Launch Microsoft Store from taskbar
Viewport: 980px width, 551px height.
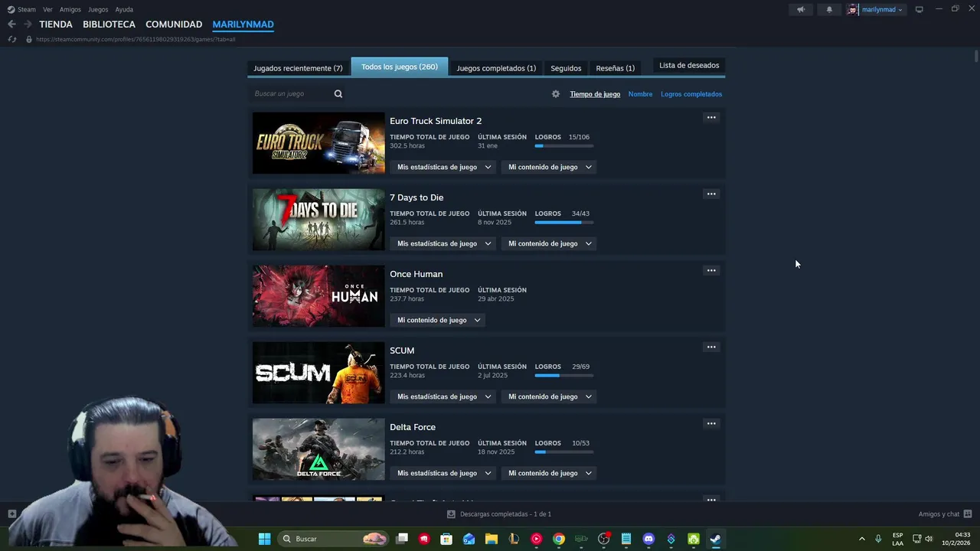point(446,539)
